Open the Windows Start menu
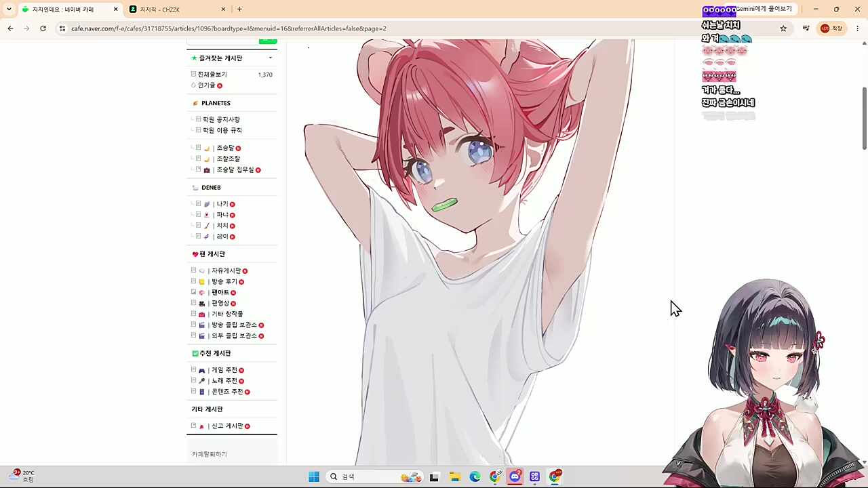Screen dimensions: 868x488 coord(314,476)
